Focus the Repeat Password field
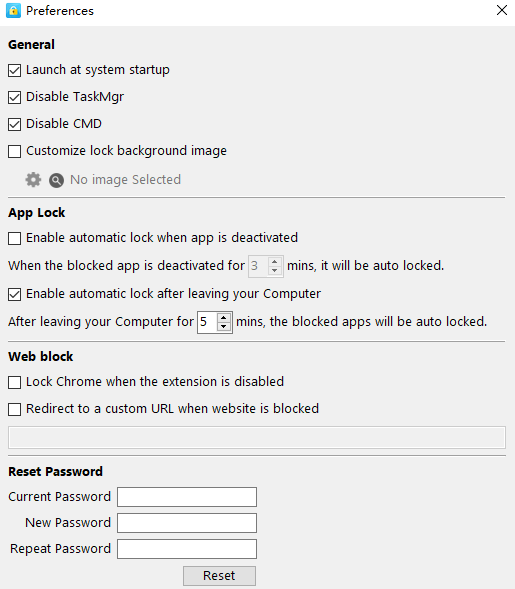 pyautogui.click(x=187, y=549)
